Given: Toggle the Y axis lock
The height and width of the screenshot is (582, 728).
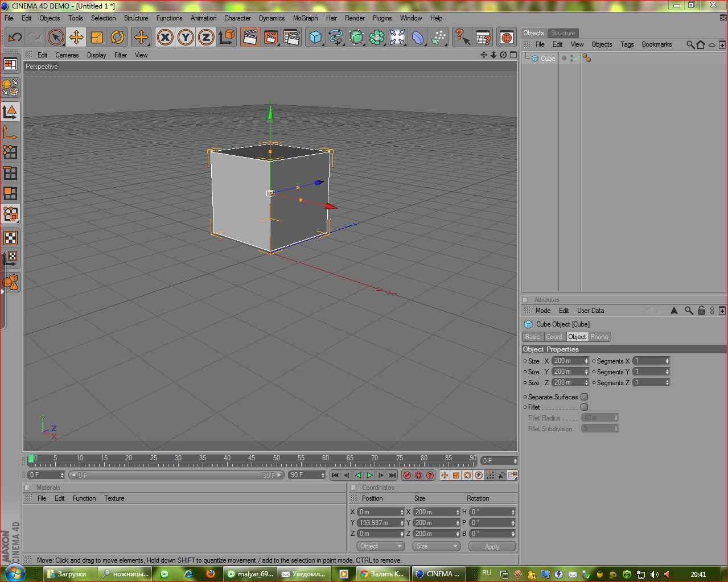Looking at the screenshot, I should [x=186, y=38].
